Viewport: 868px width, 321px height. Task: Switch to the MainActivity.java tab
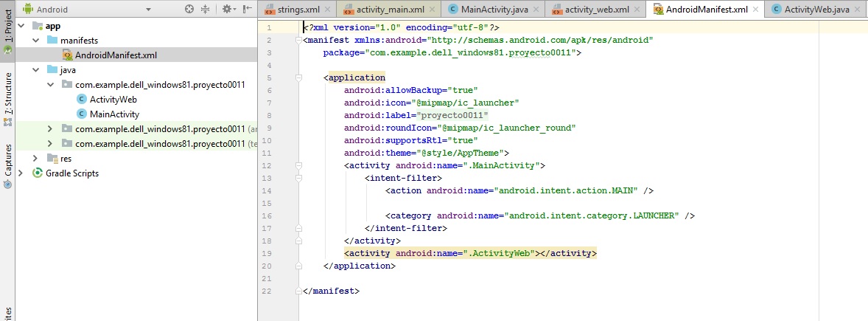tap(490, 9)
